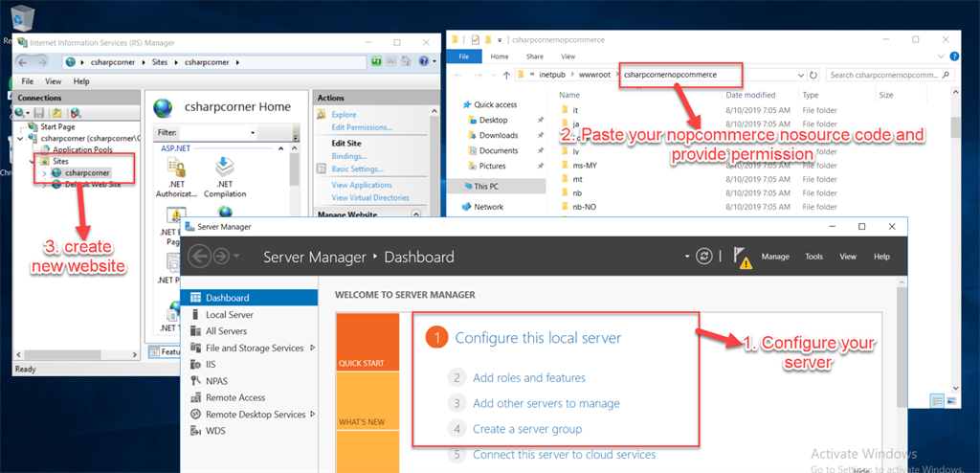Open View menu in IIS Manager

[x=54, y=81]
